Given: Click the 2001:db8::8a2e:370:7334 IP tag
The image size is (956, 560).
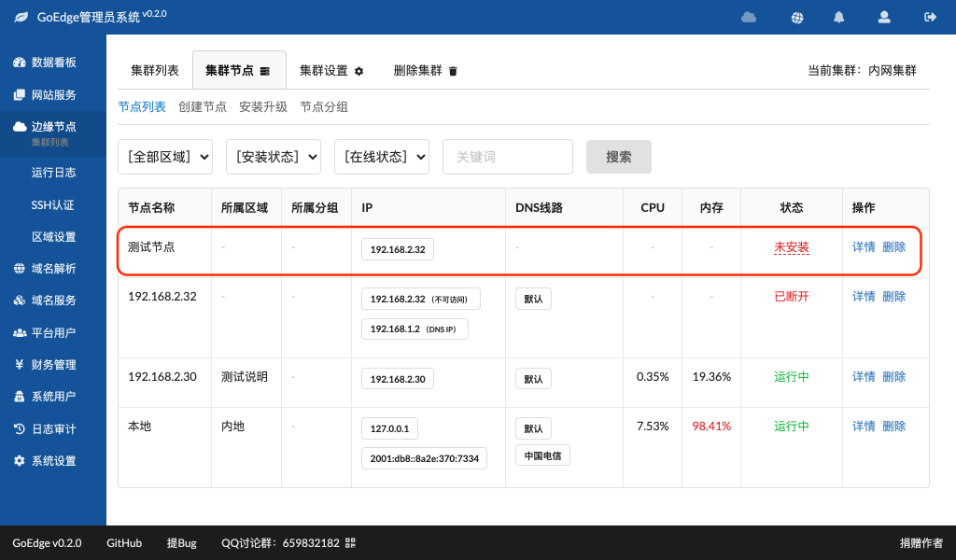Looking at the screenshot, I should coord(425,458).
